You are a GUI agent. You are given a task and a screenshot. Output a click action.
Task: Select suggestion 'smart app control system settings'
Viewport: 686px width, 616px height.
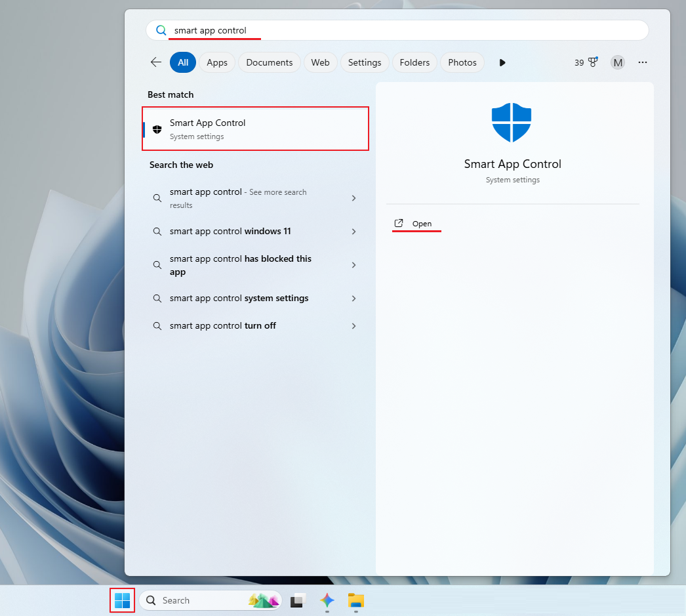click(x=256, y=298)
